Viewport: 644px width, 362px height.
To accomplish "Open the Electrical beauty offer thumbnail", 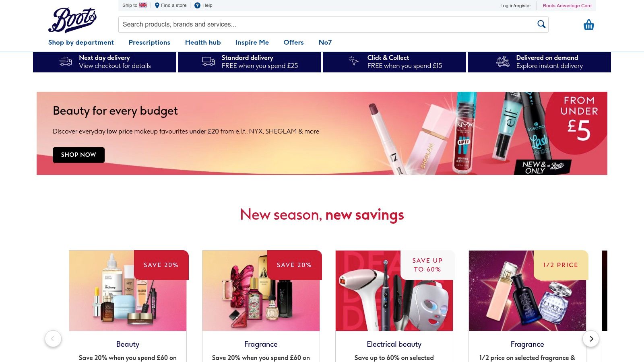I will (x=394, y=291).
